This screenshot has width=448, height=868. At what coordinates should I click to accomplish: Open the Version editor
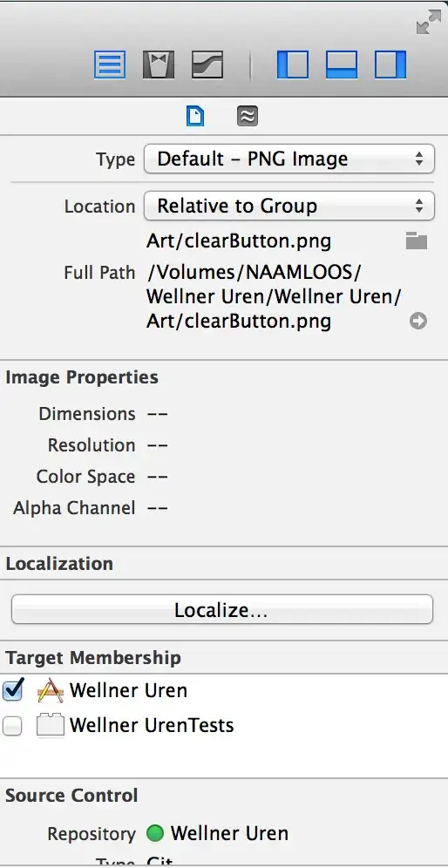(x=207, y=64)
